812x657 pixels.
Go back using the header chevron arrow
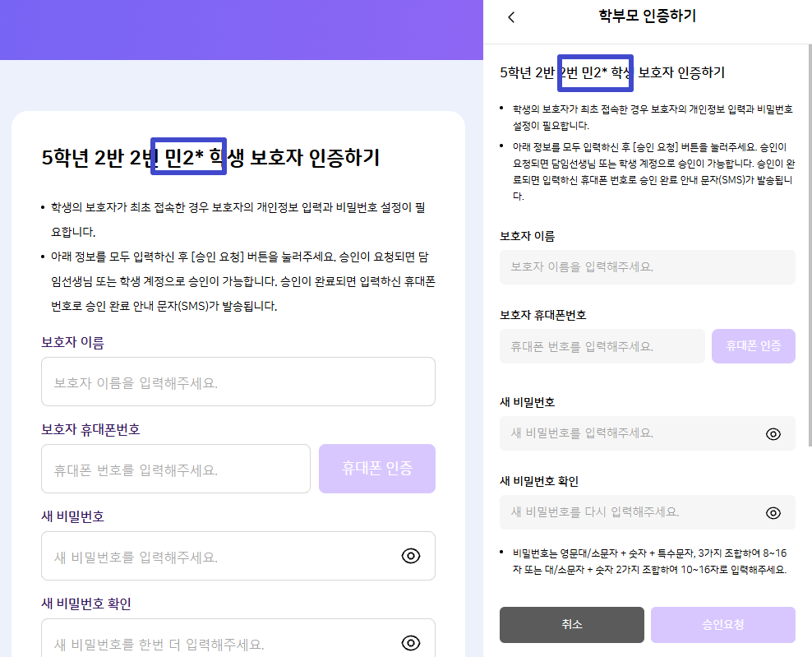point(511,17)
